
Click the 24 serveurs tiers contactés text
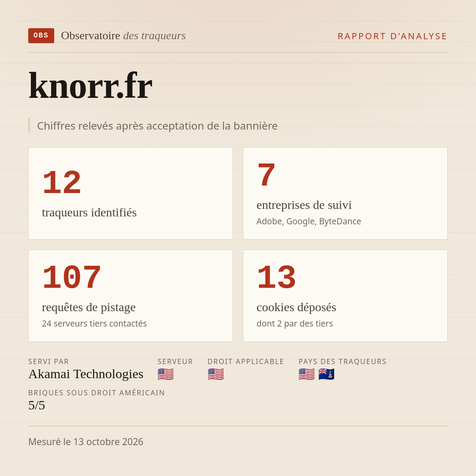pyautogui.click(x=94, y=324)
